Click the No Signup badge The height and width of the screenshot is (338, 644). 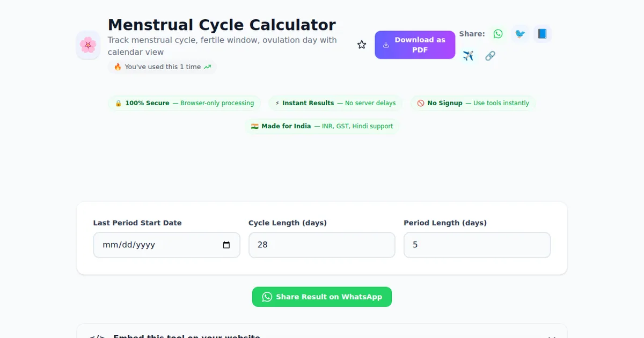pyautogui.click(x=473, y=103)
